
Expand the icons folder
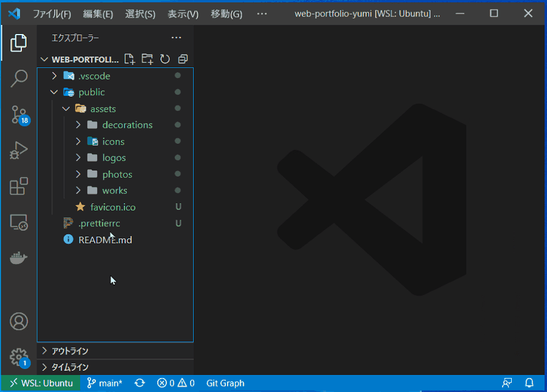tap(78, 141)
